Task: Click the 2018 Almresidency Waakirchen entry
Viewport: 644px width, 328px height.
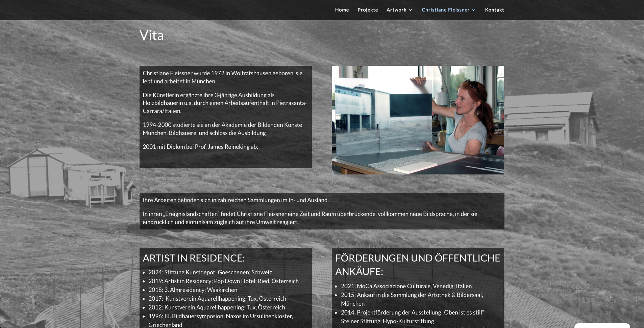Action: pos(193,290)
